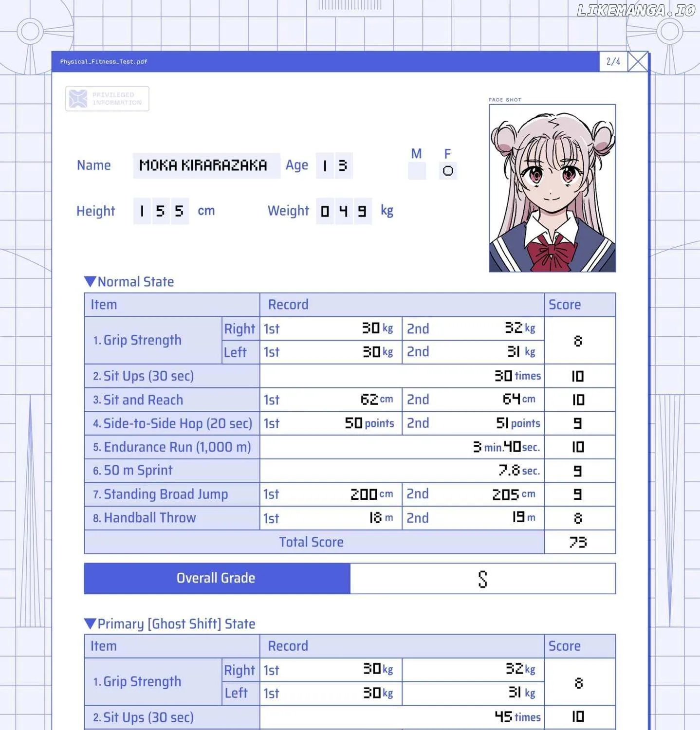Click the Sit and Reach row label
The image size is (700, 730).
coord(138,400)
